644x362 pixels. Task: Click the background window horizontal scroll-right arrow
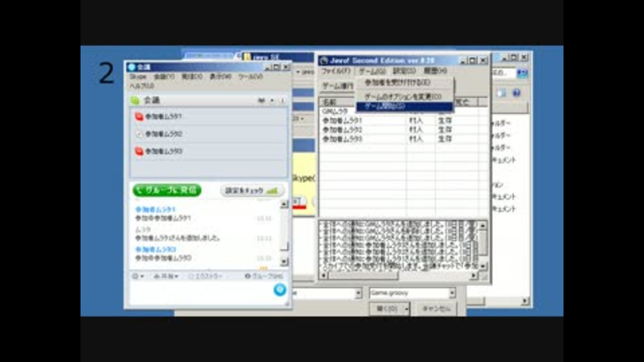(525, 301)
